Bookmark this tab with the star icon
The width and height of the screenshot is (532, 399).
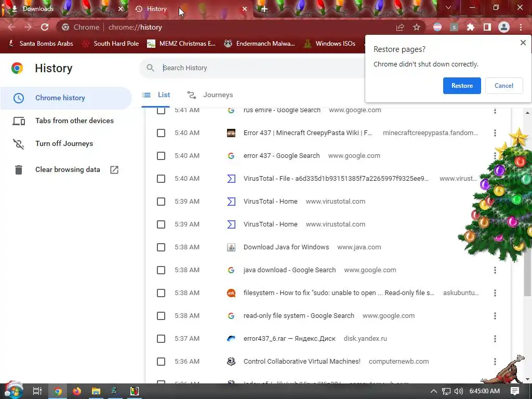pyautogui.click(x=417, y=27)
